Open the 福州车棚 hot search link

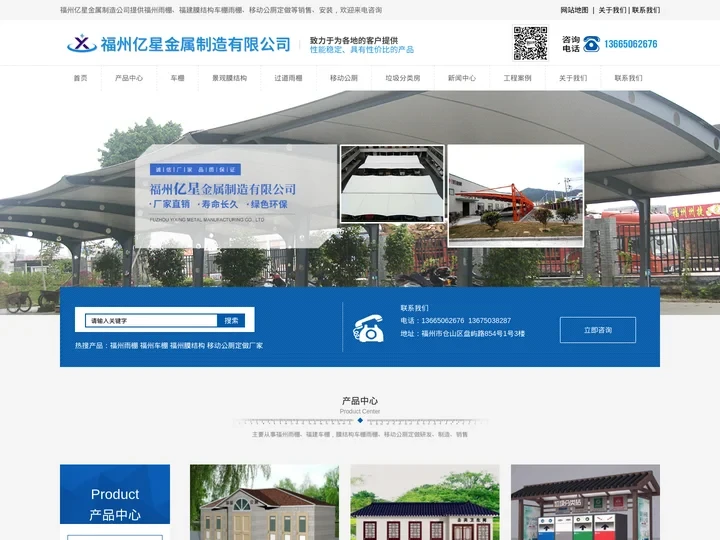pos(154,345)
